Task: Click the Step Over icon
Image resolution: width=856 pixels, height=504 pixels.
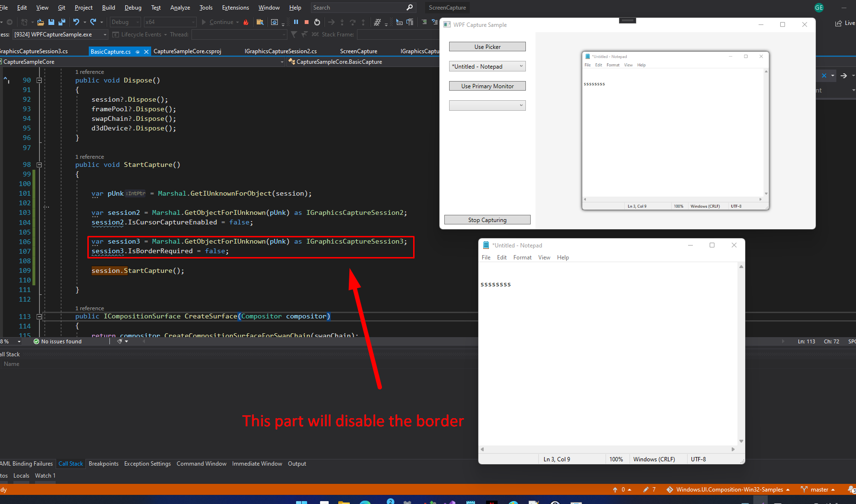Action: (x=353, y=22)
